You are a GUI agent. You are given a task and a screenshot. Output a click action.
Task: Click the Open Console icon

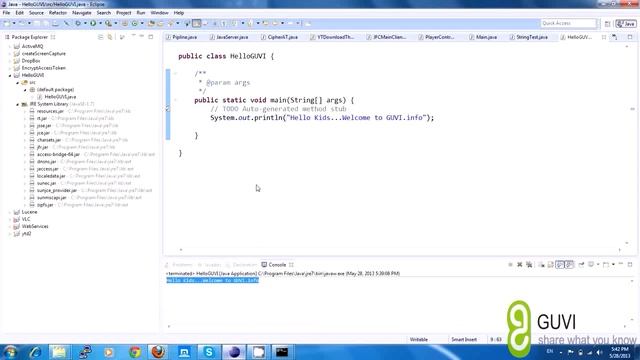pyautogui.click(x=606, y=264)
